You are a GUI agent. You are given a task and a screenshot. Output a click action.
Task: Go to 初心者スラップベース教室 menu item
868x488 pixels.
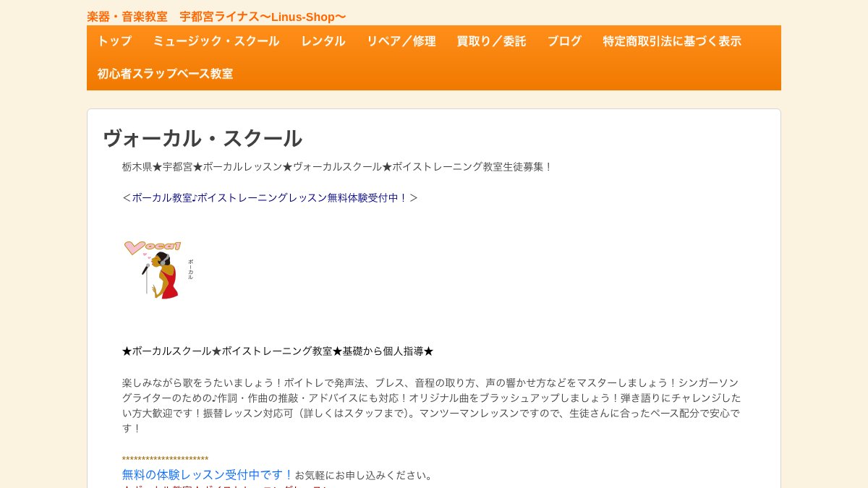(165, 74)
